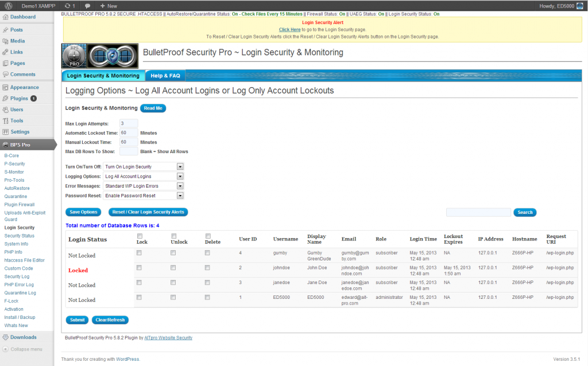Switch to the Help & FAQ tab
The height and width of the screenshot is (366, 588).
click(x=165, y=75)
